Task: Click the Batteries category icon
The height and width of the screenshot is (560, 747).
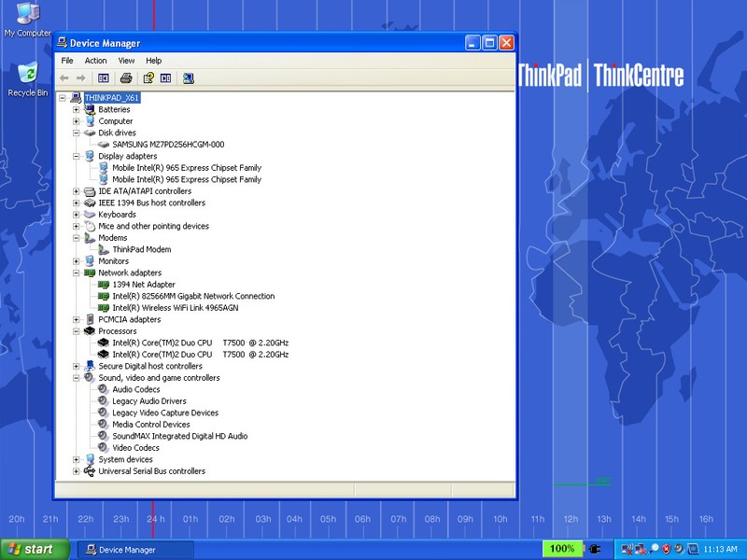Action: [90, 109]
